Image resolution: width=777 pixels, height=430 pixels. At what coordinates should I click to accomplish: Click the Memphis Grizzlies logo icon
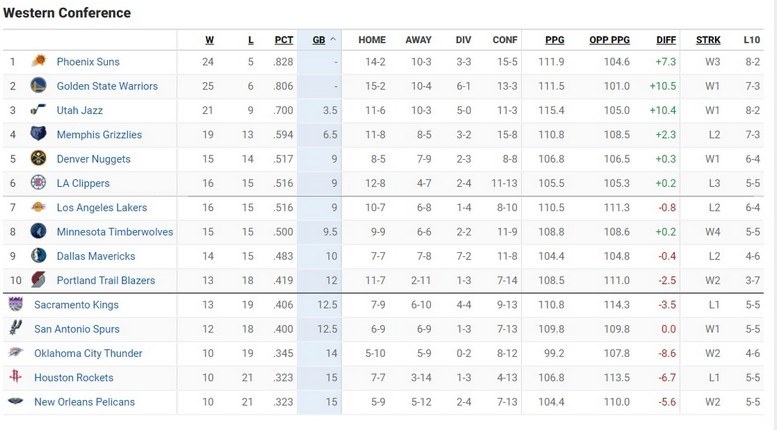pyautogui.click(x=39, y=135)
